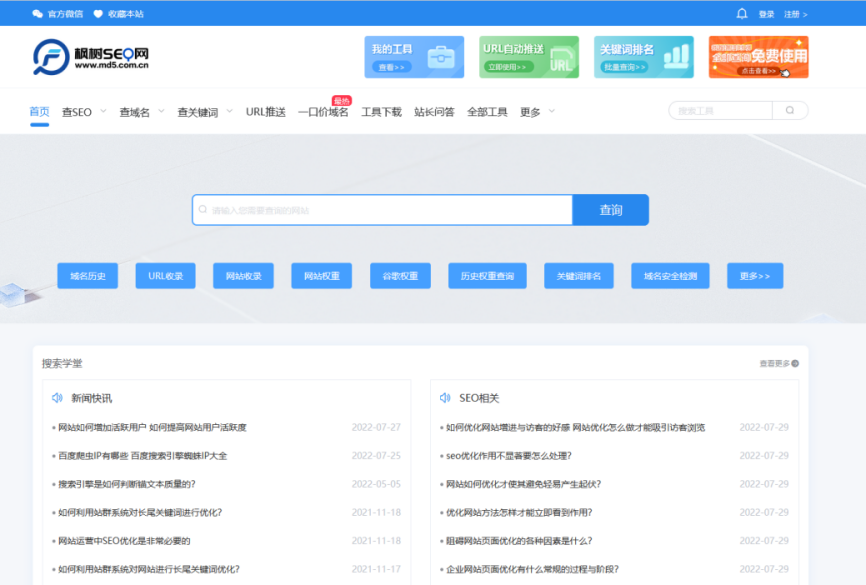Open article 如何利用站群系统对长尾关键词进行优化
This screenshot has height=585, width=866.
tap(140, 512)
